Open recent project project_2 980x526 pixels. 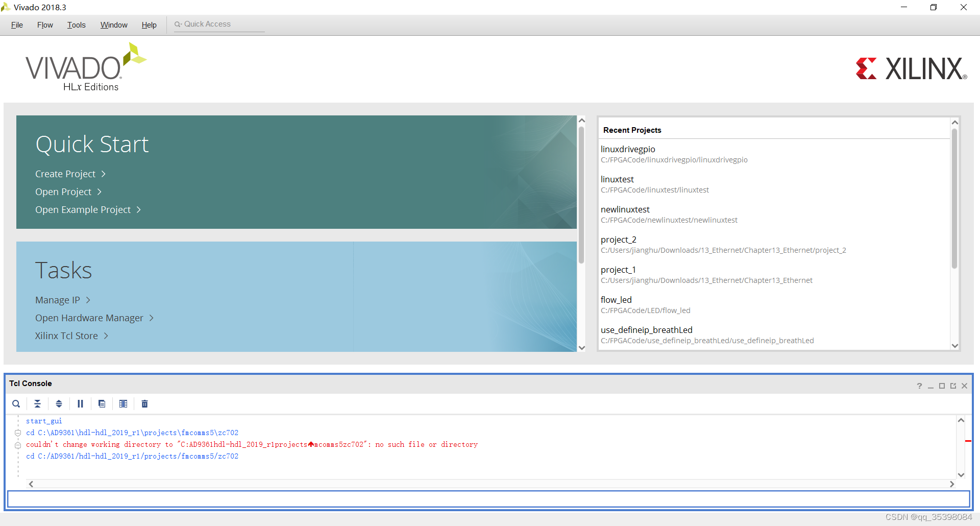pos(619,240)
